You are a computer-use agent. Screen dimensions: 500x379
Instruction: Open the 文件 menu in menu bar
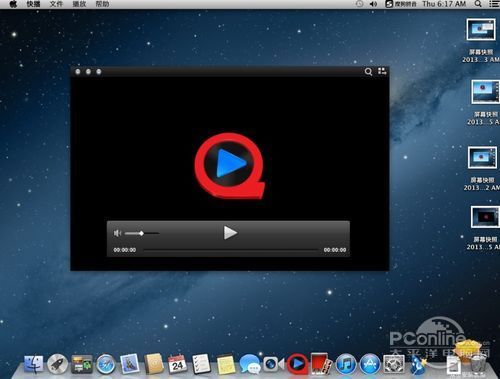56,4
